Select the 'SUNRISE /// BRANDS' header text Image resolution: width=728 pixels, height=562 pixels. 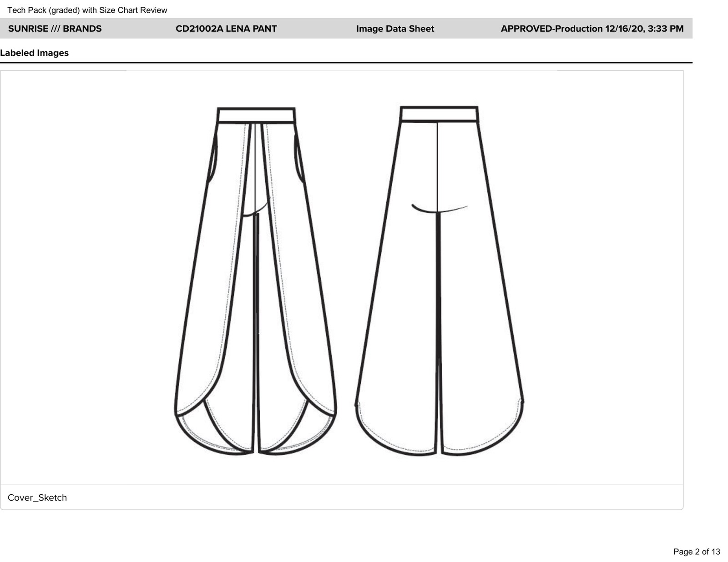(55, 29)
